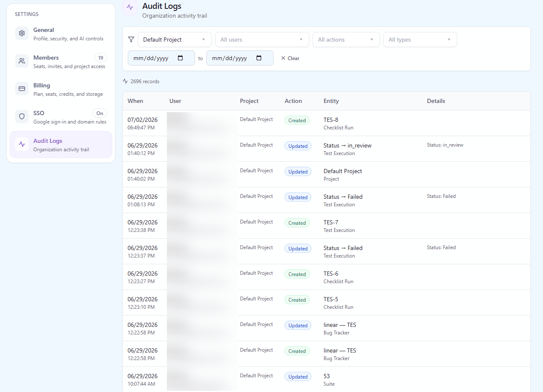Open Billing settings page
543x392 pixels.
click(x=61, y=89)
